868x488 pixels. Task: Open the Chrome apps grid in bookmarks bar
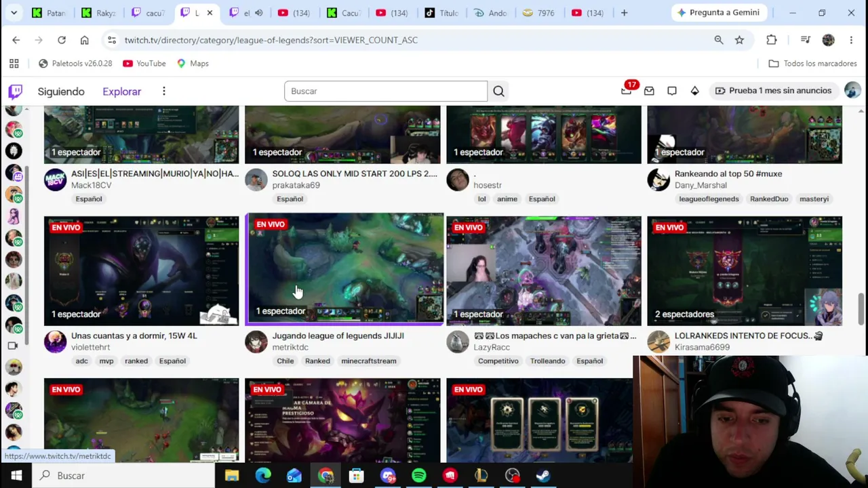14,64
